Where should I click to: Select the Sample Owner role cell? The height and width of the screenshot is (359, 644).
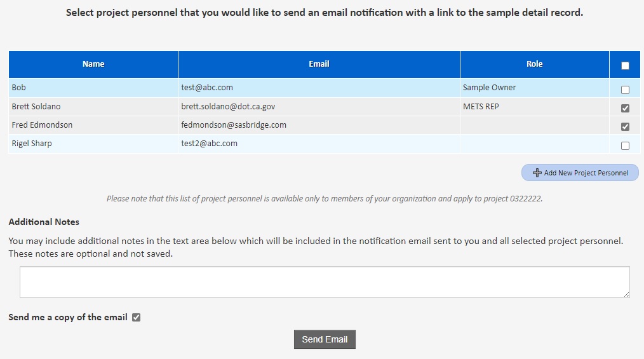(489, 88)
